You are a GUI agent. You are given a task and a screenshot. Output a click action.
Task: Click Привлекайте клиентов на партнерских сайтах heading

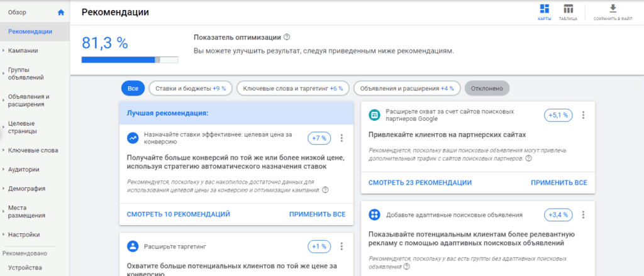(x=447, y=135)
